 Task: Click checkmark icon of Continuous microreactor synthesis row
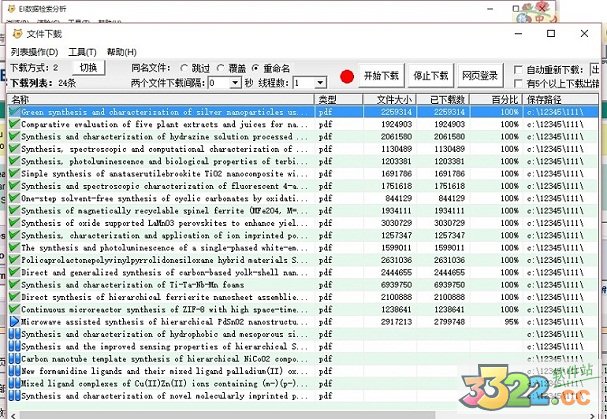tap(14, 309)
